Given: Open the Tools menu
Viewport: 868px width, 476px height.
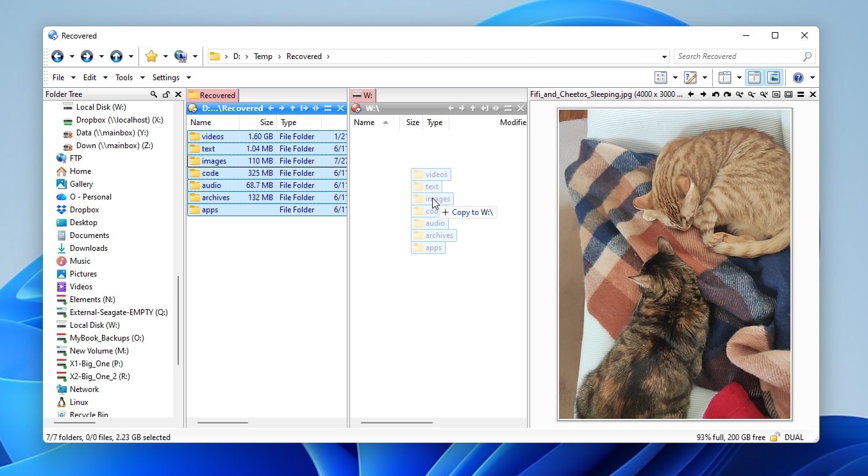Looking at the screenshot, I should tap(124, 78).
